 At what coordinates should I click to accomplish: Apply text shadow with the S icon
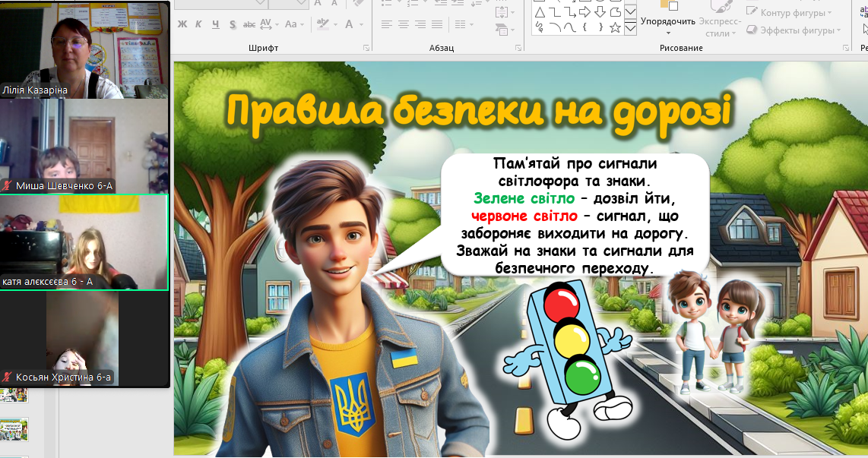point(233,24)
